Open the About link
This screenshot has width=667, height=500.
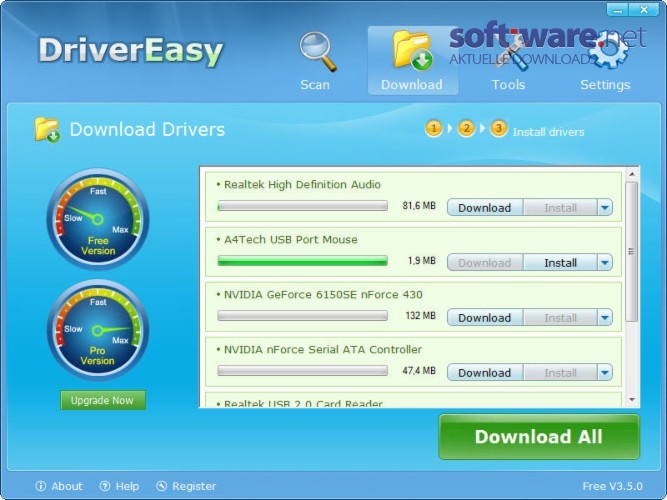67,486
